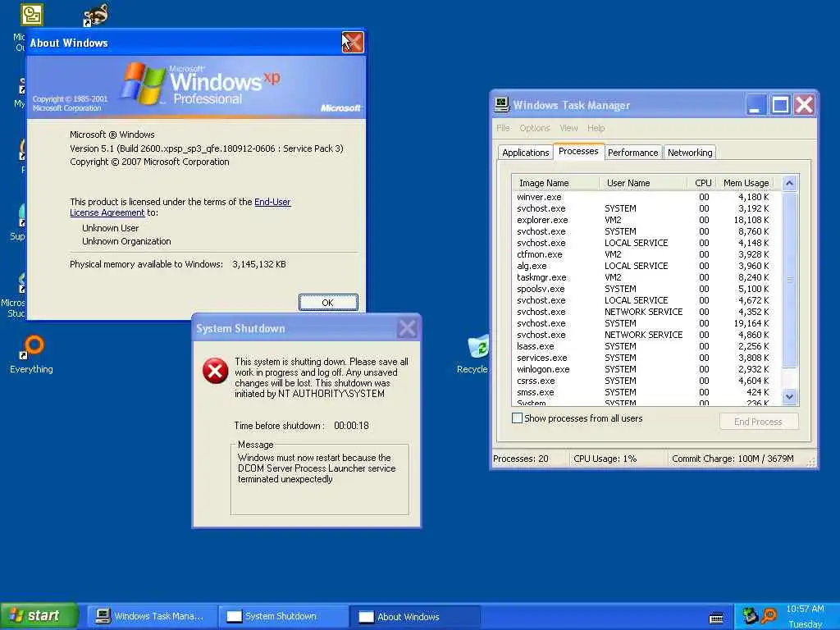Select the taskmgr.exe process row

(646, 277)
